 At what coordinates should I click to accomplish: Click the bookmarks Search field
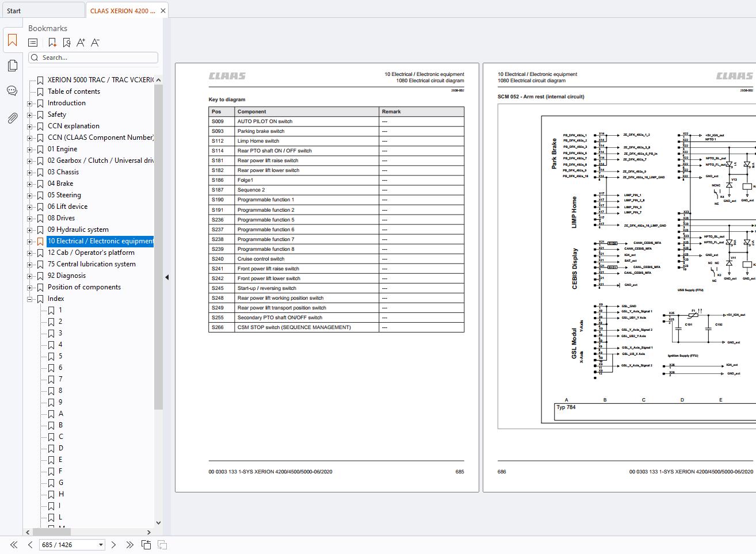tap(98, 58)
